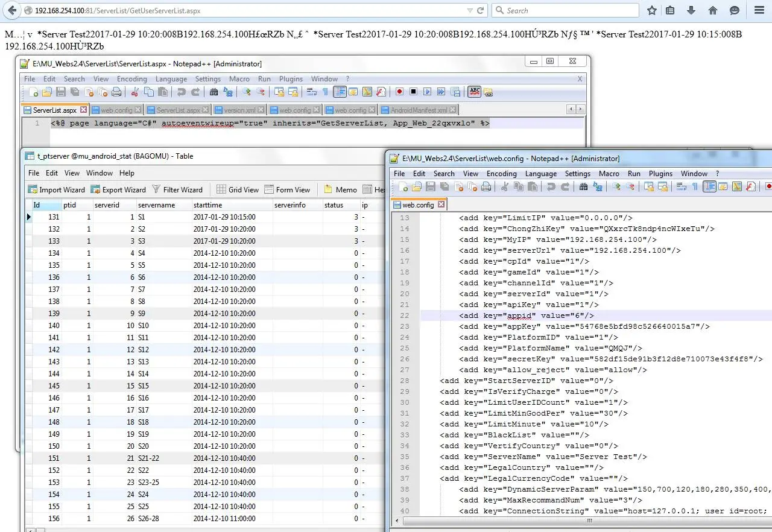This screenshot has width=772, height=532.
Task: Toggle ABC spell check in ServerList.aspx Notepad++
Action: pyautogui.click(x=475, y=92)
